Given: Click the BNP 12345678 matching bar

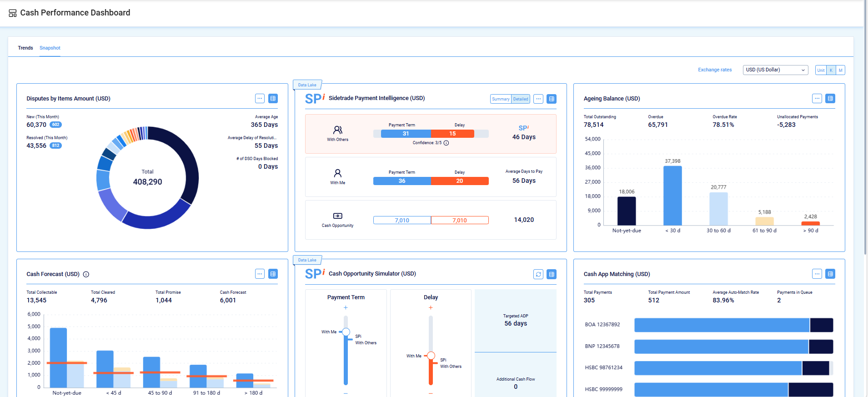Looking at the screenshot, I should coord(733,347).
